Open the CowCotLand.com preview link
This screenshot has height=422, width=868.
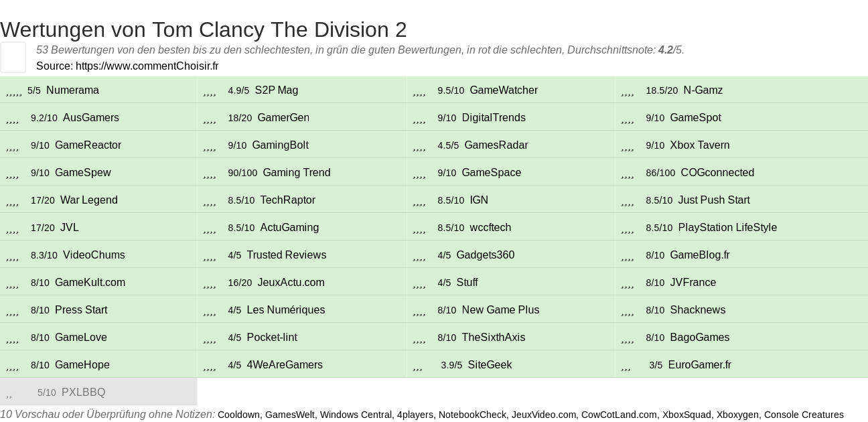pos(619,415)
